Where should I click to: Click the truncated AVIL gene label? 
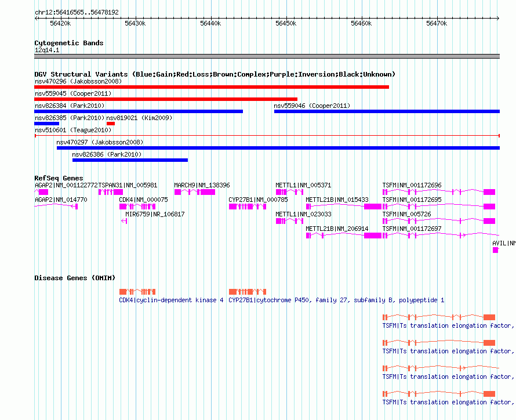pyautogui.click(x=504, y=243)
